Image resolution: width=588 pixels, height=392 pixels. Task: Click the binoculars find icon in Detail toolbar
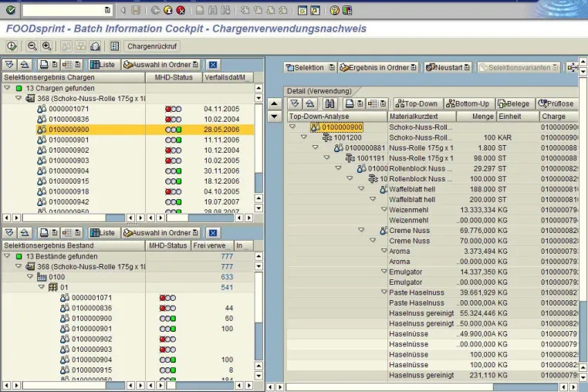pos(329,103)
